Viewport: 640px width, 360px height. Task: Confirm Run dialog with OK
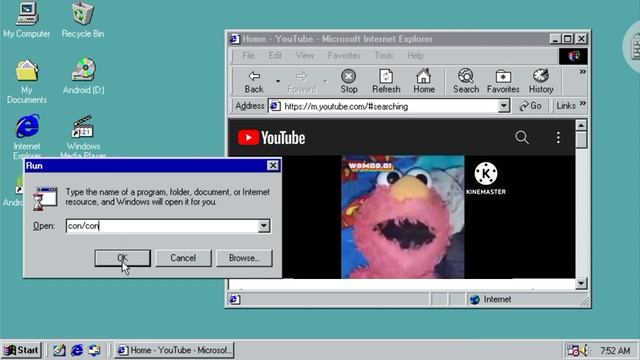point(122,258)
